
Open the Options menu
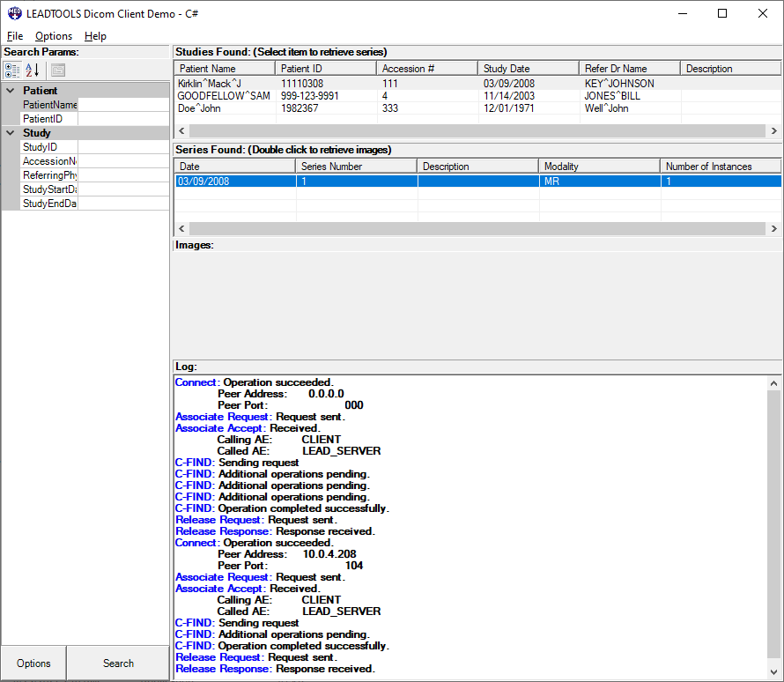(54, 36)
